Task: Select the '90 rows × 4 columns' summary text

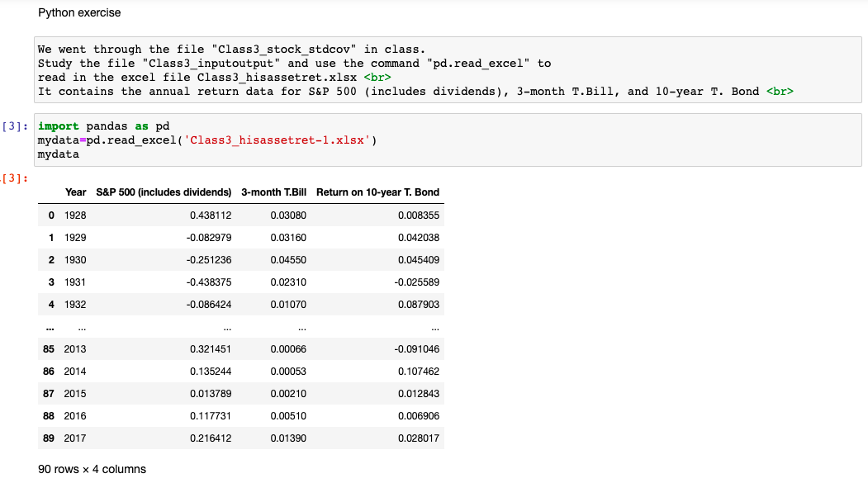Action: point(91,469)
